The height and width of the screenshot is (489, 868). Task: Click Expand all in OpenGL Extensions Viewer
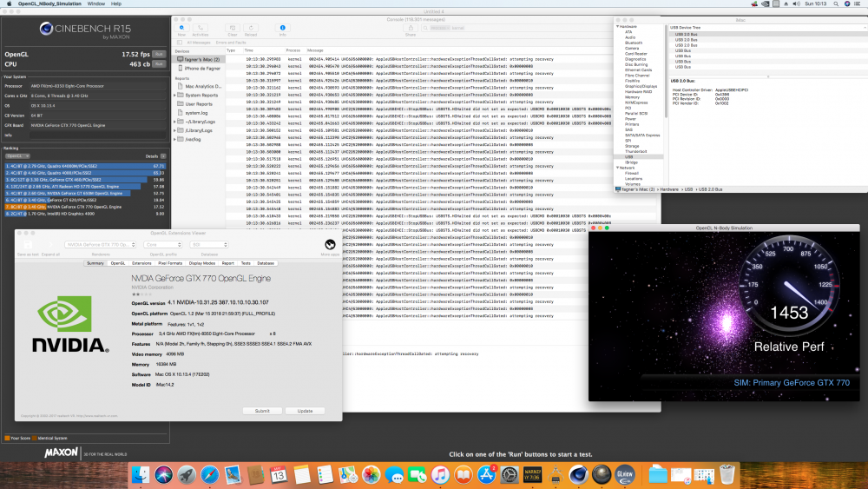[50, 245]
